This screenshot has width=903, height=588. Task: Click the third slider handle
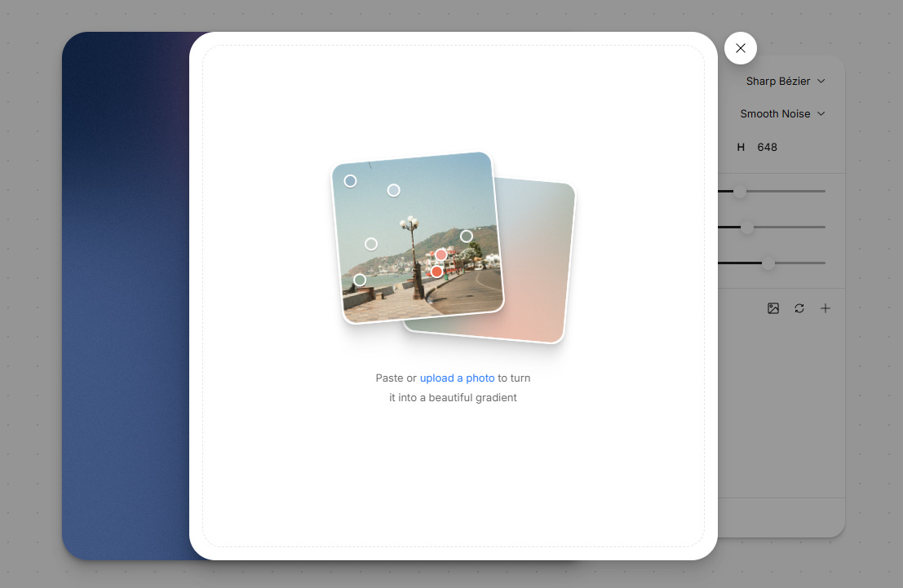click(x=768, y=263)
